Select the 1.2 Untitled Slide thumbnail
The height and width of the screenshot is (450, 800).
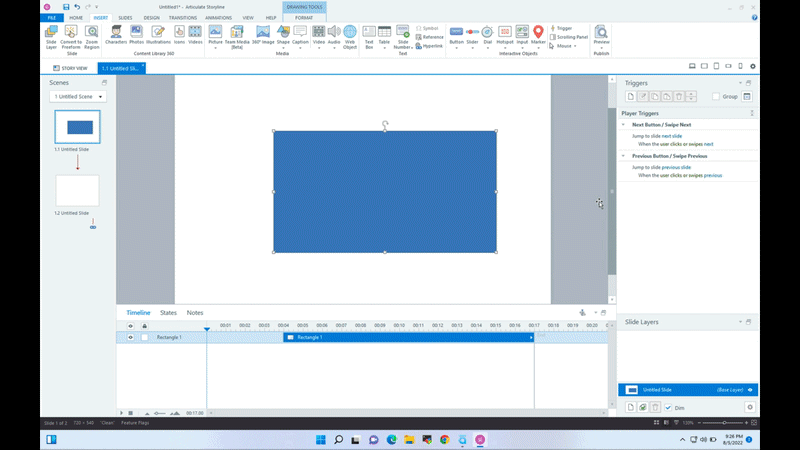point(77,190)
